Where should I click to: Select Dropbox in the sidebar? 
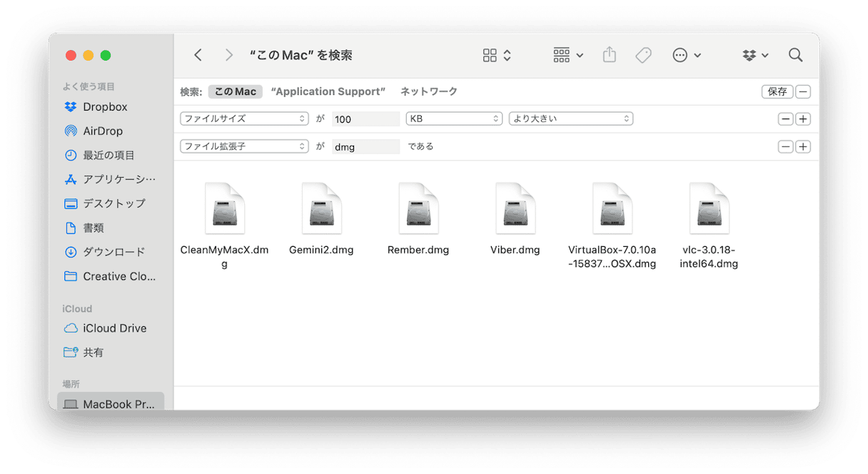click(x=104, y=107)
